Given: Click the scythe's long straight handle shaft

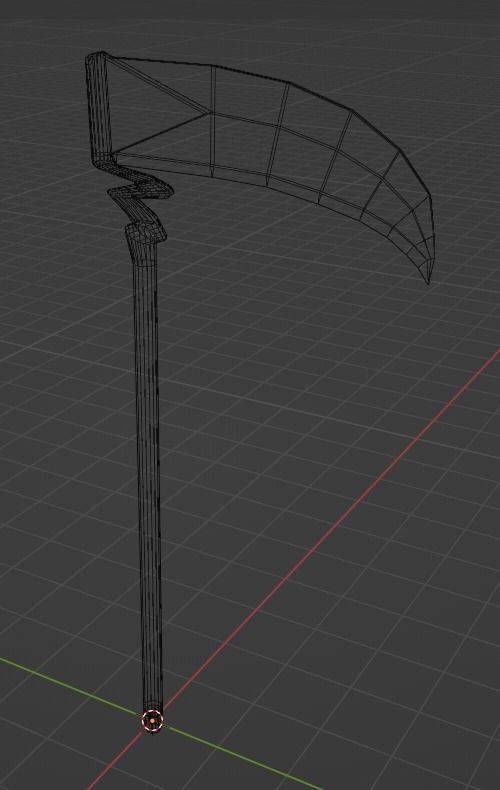Looking at the screenshot, I should click(x=149, y=479).
